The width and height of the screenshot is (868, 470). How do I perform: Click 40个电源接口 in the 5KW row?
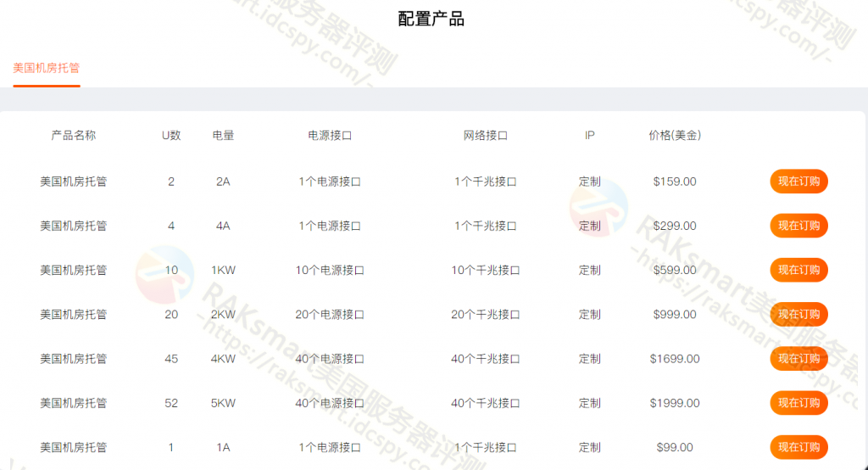coord(330,403)
